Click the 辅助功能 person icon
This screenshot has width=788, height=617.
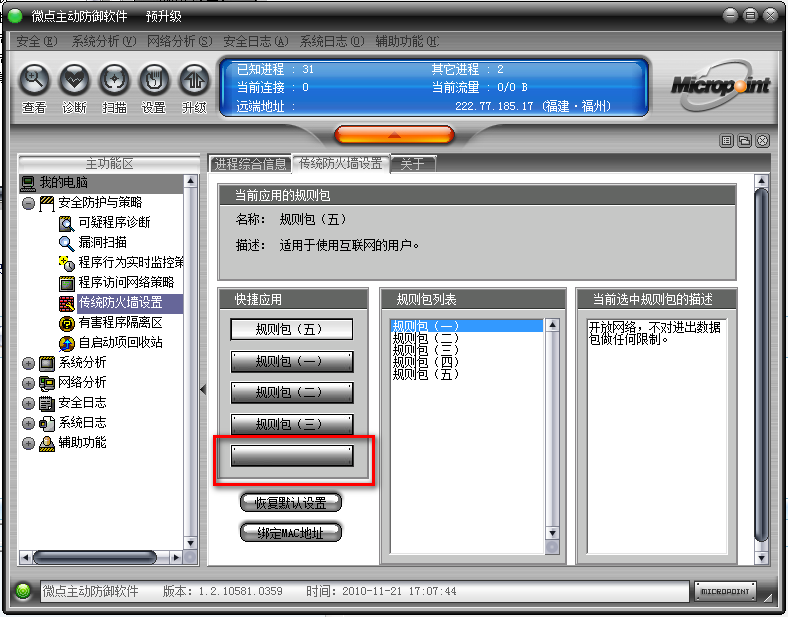pyautogui.click(x=47, y=443)
